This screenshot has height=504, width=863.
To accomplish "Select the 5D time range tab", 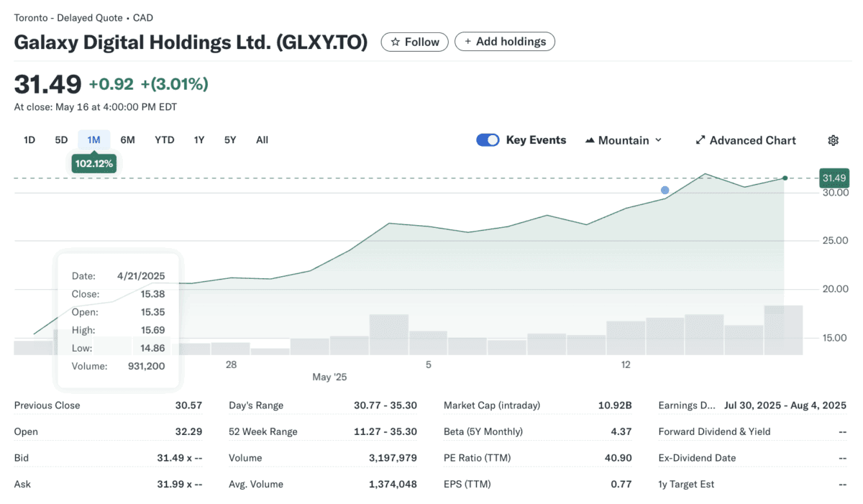I will click(x=61, y=140).
